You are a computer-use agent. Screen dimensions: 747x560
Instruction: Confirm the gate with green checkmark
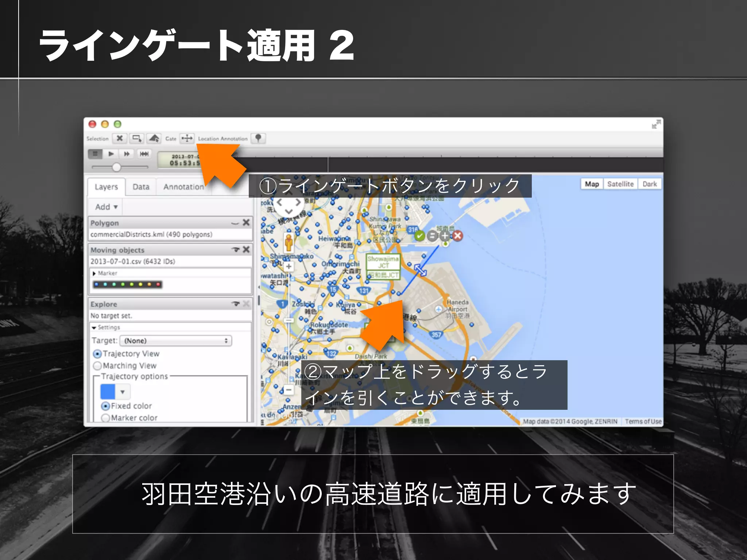click(x=420, y=236)
